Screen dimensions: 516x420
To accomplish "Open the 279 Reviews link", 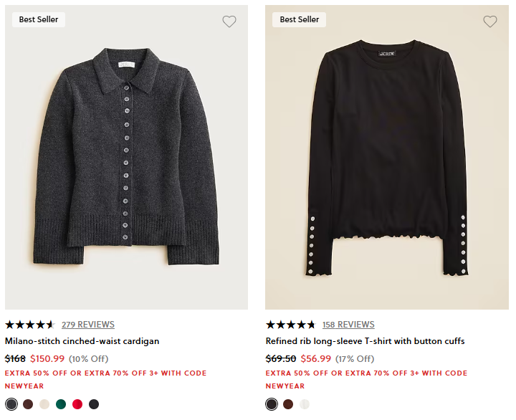I will (x=88, y=325).
